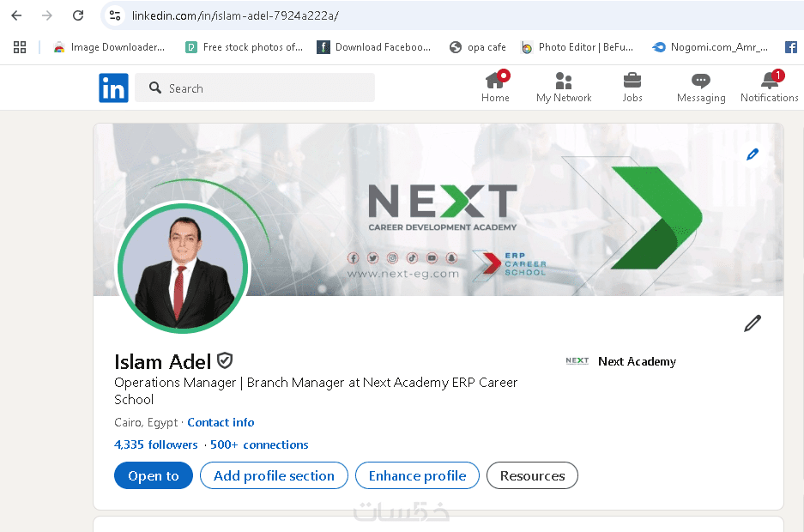Click the search magnifier icon
Image resolution: width=804 pixels, height=532 pixels.
point(154,88)
